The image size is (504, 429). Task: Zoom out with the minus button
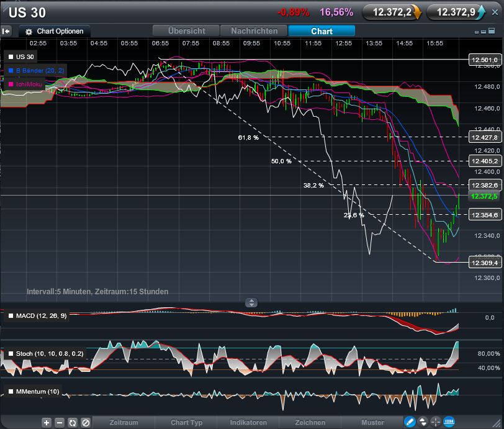60,423
